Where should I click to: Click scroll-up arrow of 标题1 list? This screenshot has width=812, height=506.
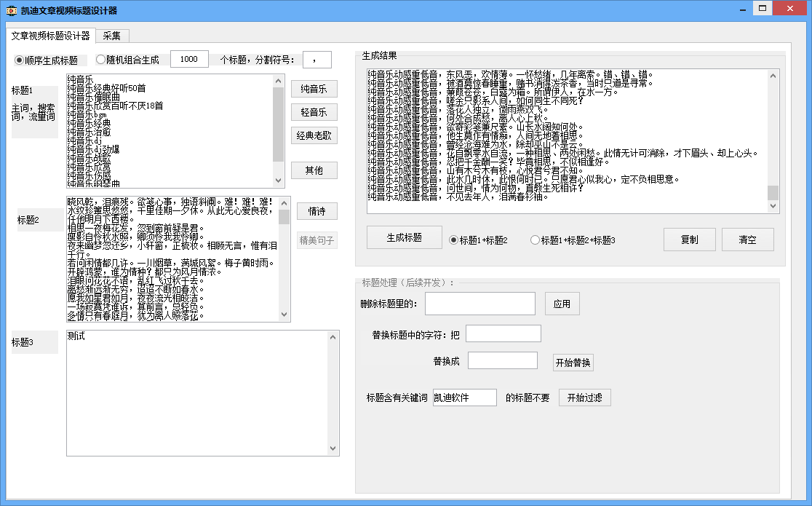pyautogui.click(x=278, y=81)
